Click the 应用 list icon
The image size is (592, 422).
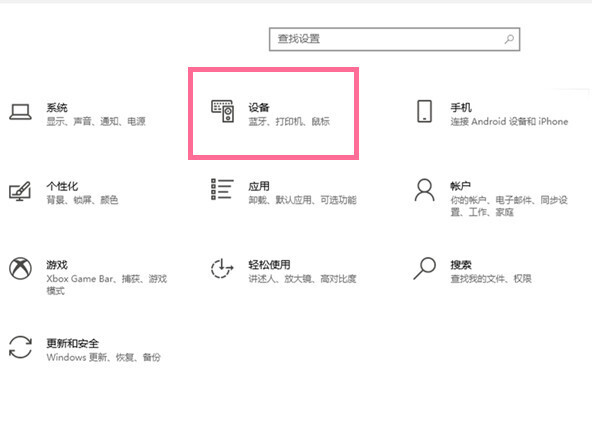[x=222, y=189]
